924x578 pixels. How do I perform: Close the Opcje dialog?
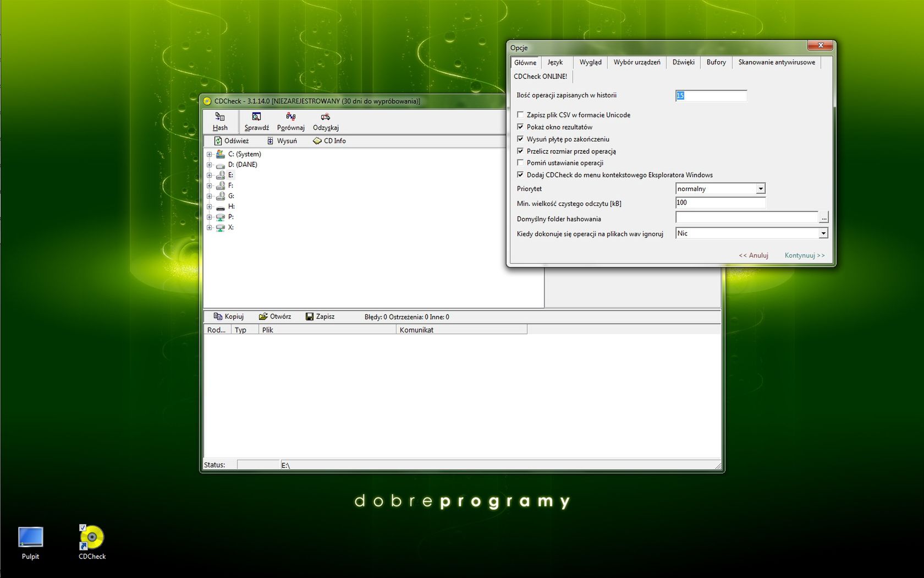pyautogui.click(x=820, y=45)
